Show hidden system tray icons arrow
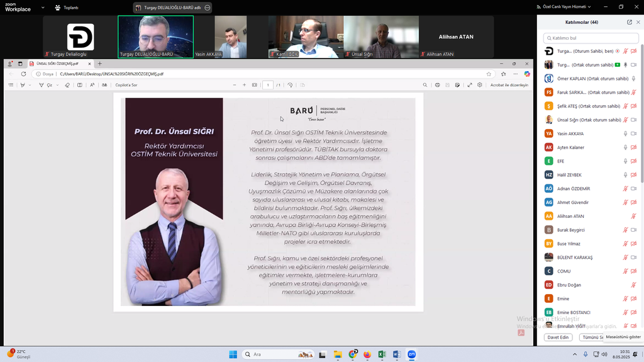The width and height of the screenshot is (644, 362). pyautogui.click(x=575, y=354)
